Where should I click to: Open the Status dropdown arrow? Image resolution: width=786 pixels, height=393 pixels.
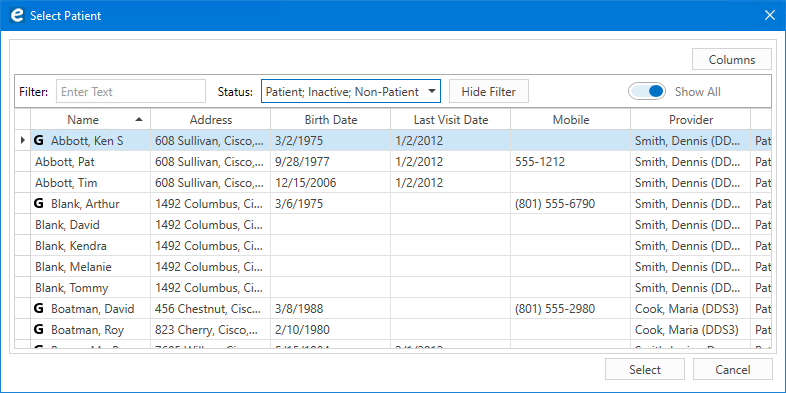(x=431, y=91)
